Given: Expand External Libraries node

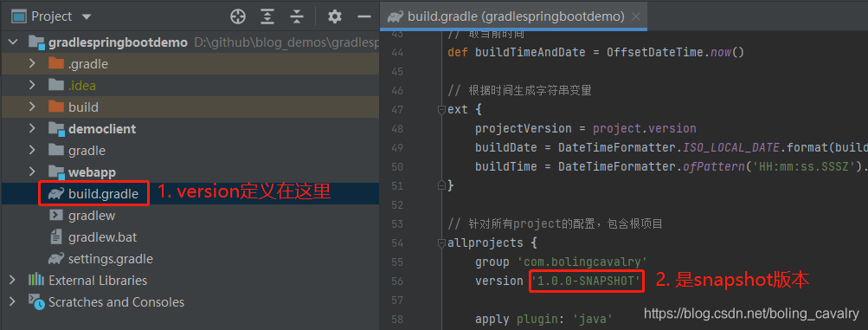Looking at the screenshot, I should point(13,280).
